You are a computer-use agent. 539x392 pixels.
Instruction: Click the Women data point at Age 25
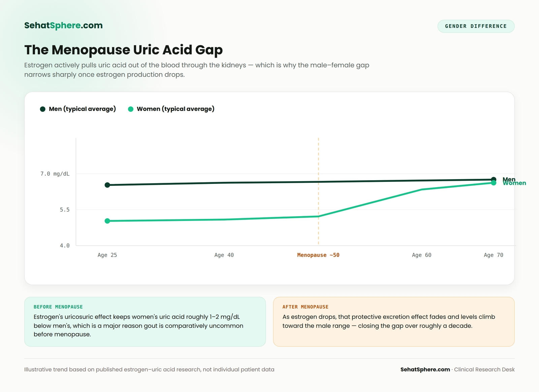[107, 221]
